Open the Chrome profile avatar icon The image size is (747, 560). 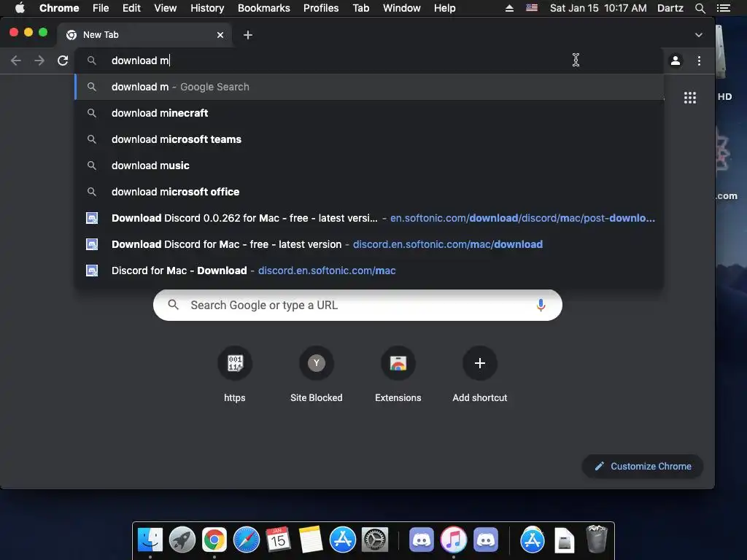click(676, 61)
